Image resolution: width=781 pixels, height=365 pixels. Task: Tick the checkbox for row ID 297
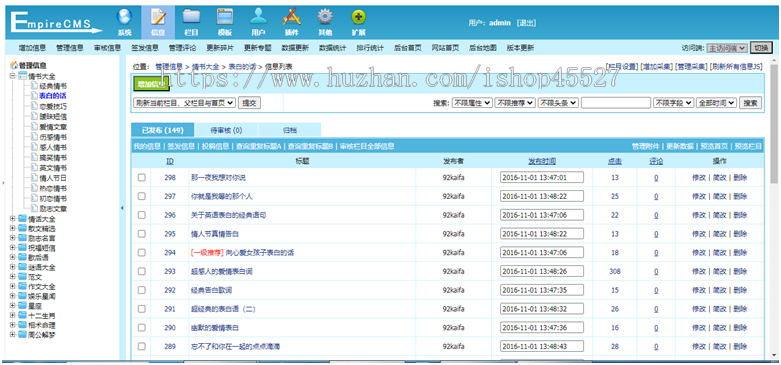[x=141, y=196]
